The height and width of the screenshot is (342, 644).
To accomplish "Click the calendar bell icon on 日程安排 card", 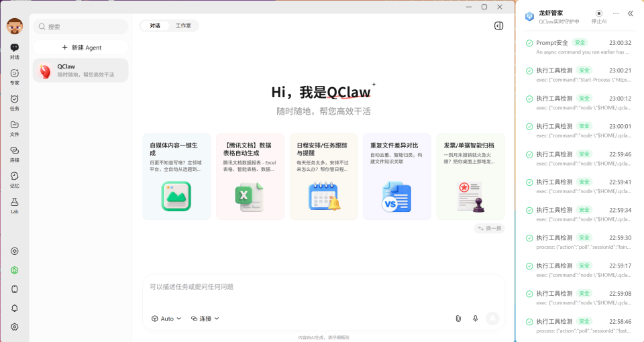I will click(x=325, y=196).
